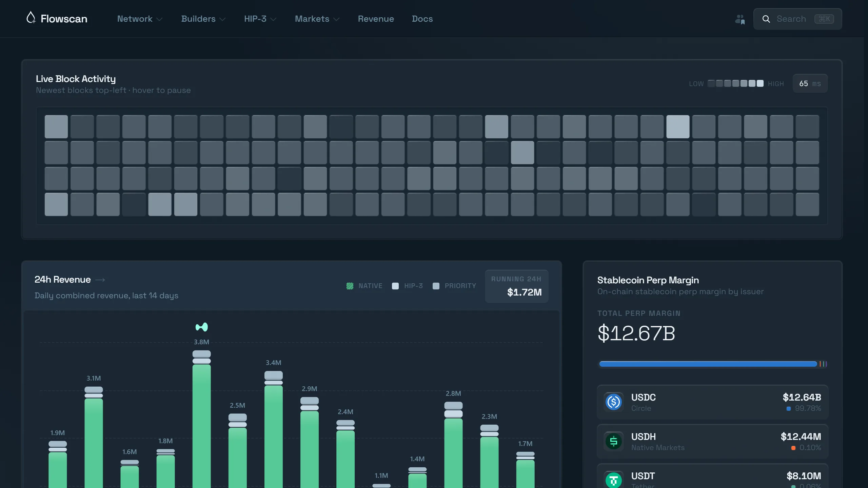
Task: Go to the Revenue page
Action: (x=376, y=19)
